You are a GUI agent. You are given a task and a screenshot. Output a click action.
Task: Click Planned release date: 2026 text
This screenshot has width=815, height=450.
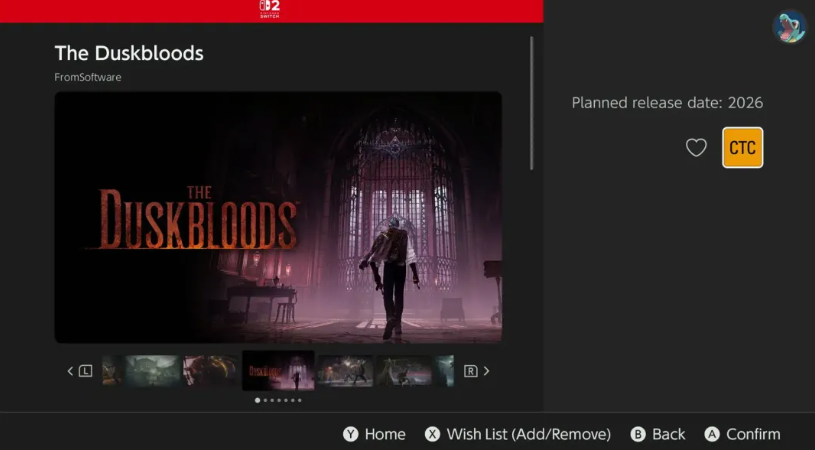(667, 102)
